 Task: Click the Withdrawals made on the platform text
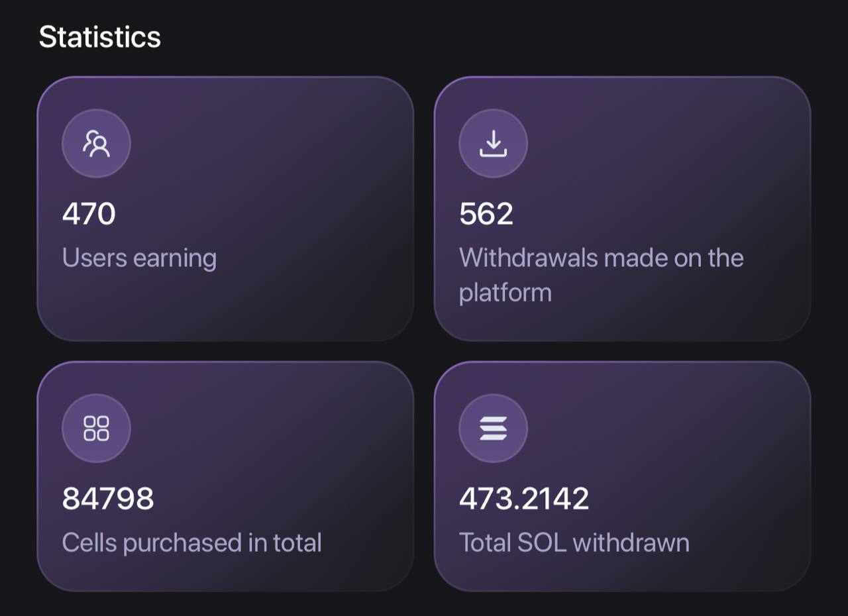[x=602, y=275]
